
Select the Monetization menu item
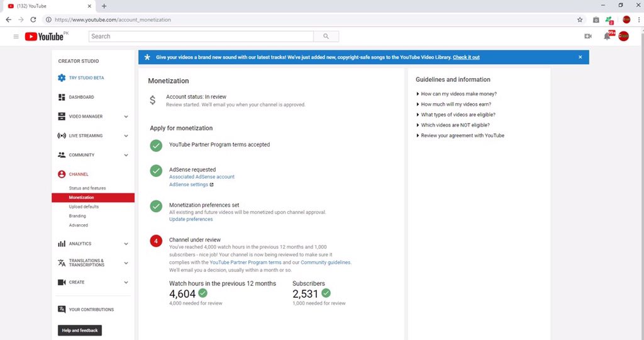(x=93, y=198)
